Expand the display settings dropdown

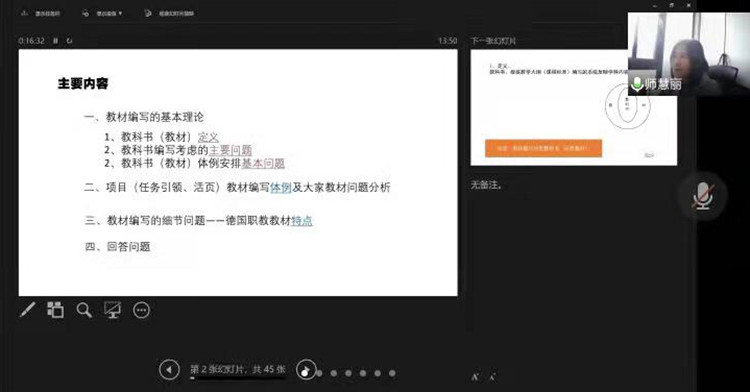[x=102, y=13]
